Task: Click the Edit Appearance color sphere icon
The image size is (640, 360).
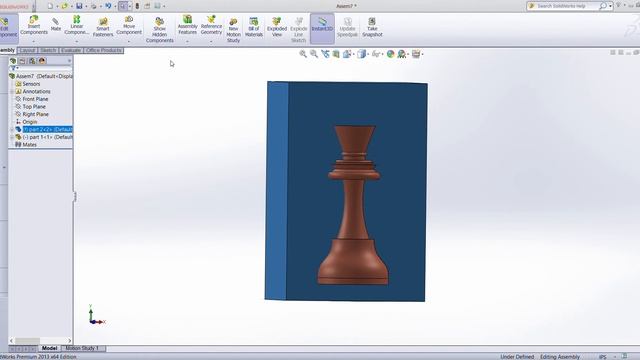Action: [391, 54]
